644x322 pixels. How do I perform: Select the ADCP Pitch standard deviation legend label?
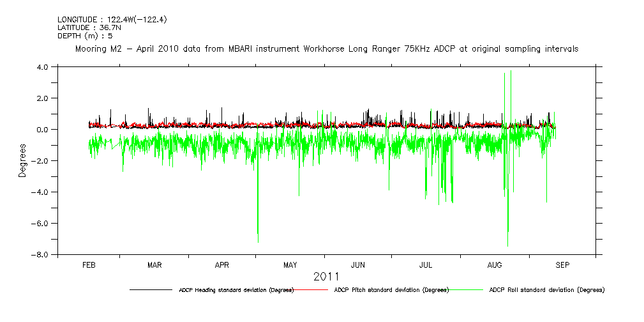point(391,290)
